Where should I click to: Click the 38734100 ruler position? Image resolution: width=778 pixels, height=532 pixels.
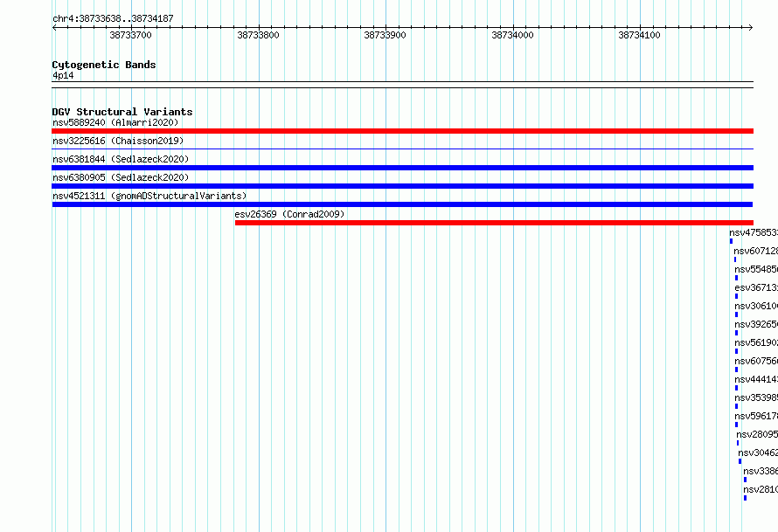click(640, 35)
